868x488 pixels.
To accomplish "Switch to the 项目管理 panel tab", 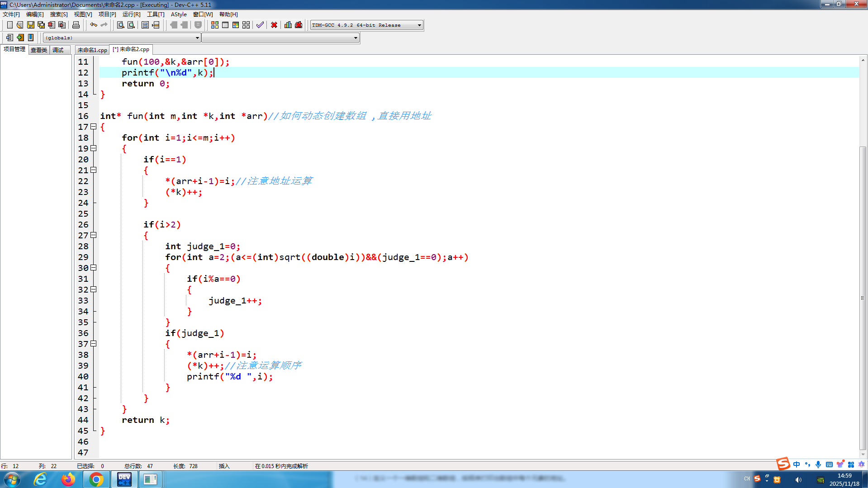I will coord(14,49).
